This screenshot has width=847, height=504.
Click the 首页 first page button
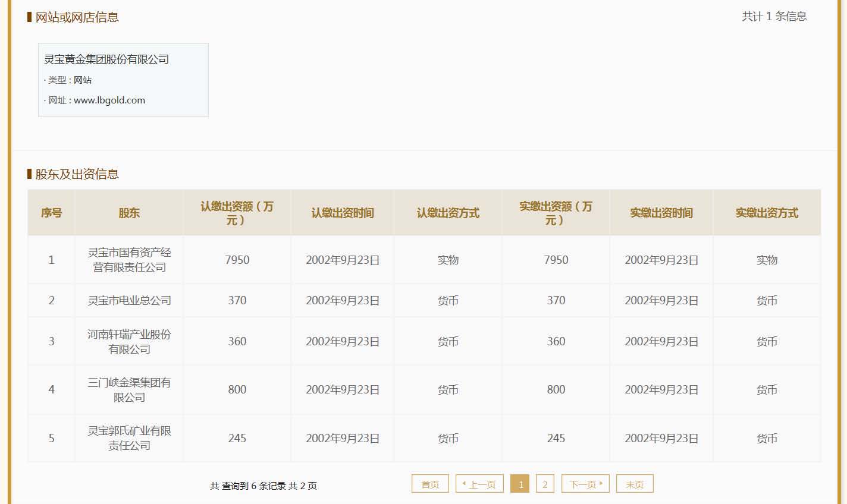pos(429,484)
